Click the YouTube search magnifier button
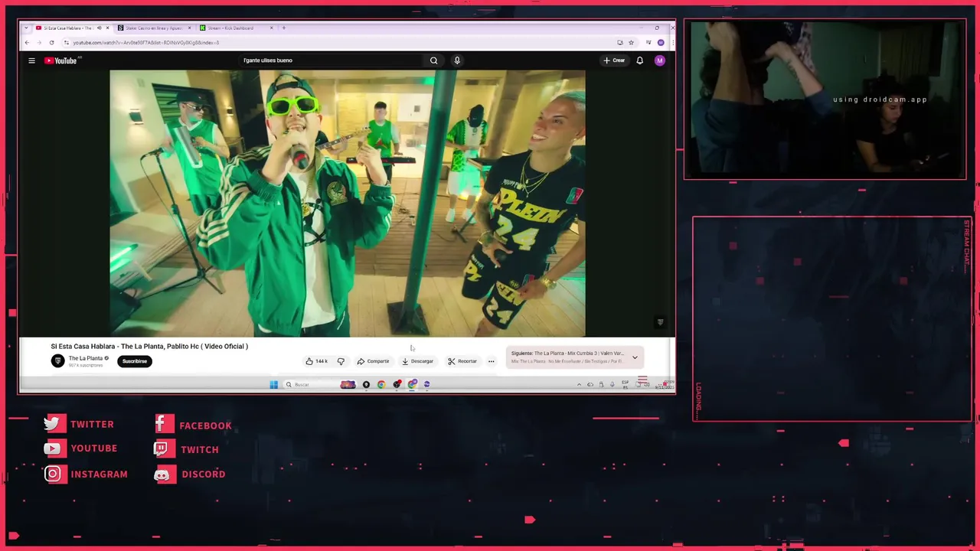This screenshot has width=980, height=551. [433, 60]
